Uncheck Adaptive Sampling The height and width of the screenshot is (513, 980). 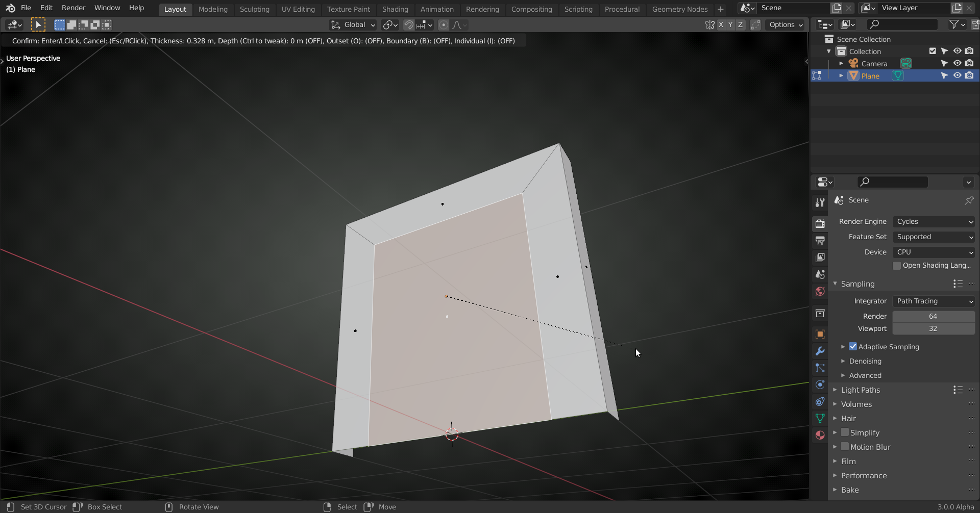pyautogui.click(x=853, y=346)
